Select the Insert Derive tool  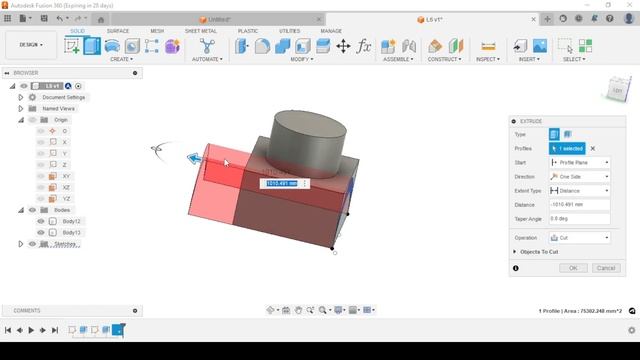(x=520, y=46)
